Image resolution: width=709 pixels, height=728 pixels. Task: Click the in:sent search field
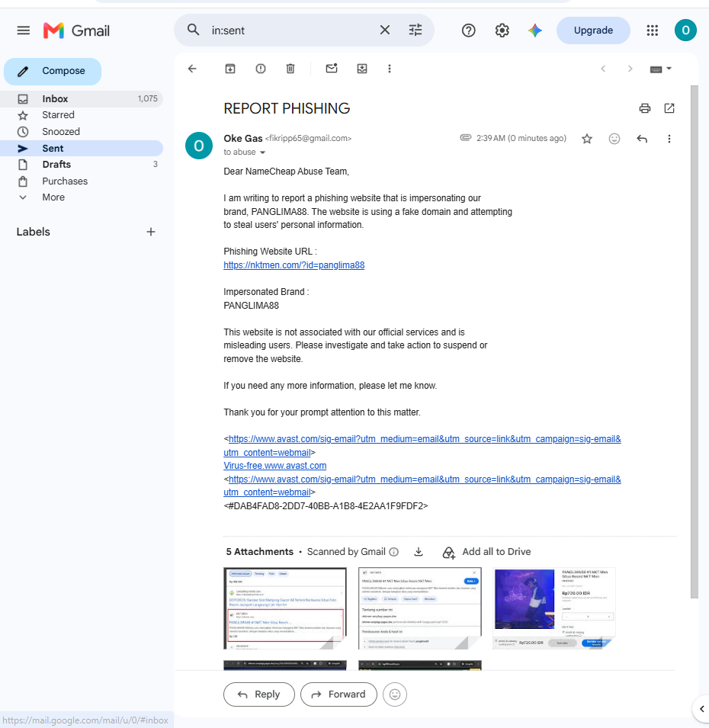click(x=293, y=30)
